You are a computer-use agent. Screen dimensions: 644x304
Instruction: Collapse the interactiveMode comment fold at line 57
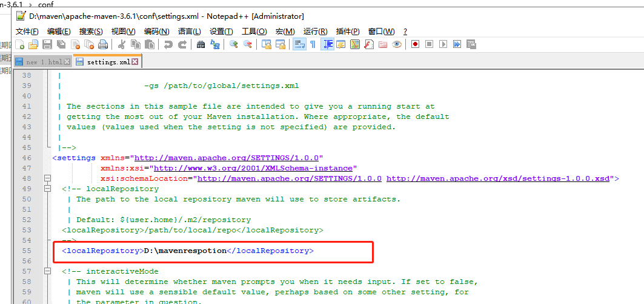pos(48,271)
